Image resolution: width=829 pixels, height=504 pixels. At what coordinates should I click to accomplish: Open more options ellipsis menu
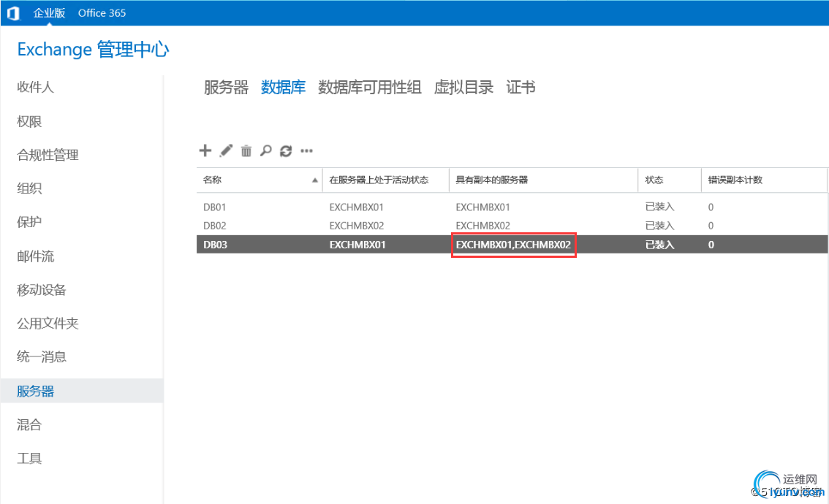pyautogui.click(x=306, y=151)
